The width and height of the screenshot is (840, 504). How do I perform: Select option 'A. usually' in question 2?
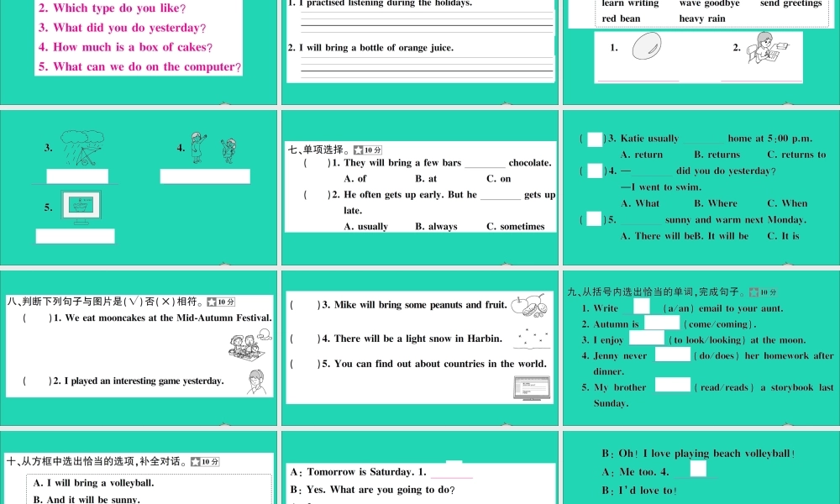coord(366,227)
